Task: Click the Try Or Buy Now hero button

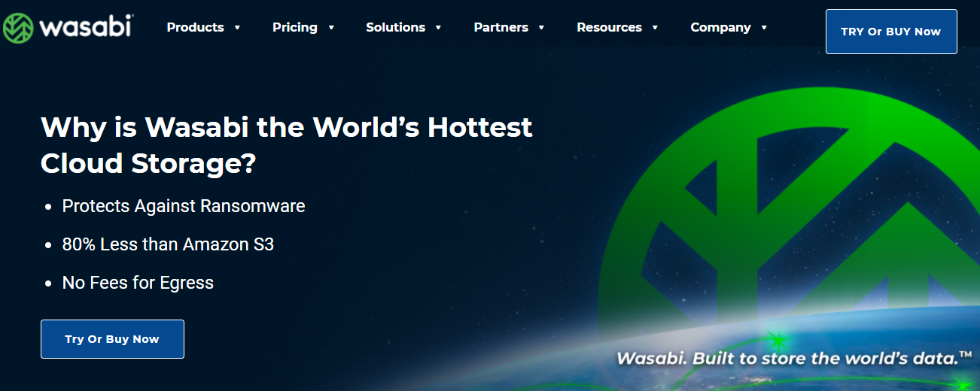Action: point(112,339)
